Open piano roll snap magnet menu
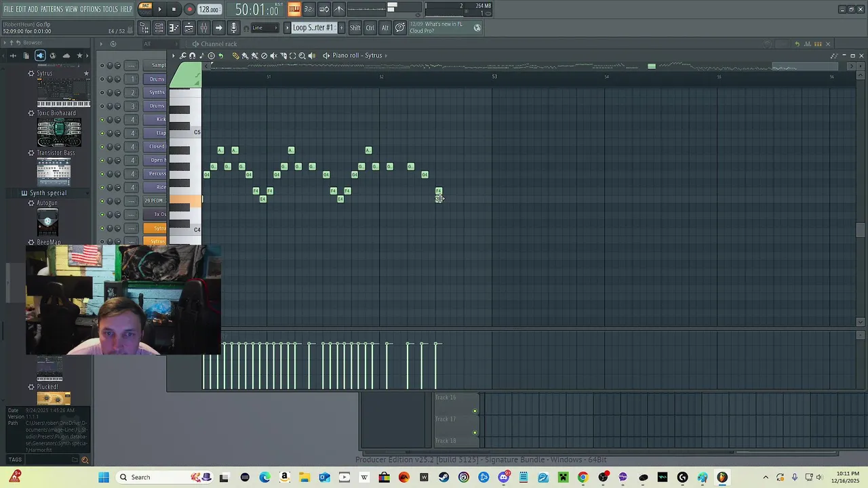The width and height of the screenshot is (868, 488). (192, 56)
